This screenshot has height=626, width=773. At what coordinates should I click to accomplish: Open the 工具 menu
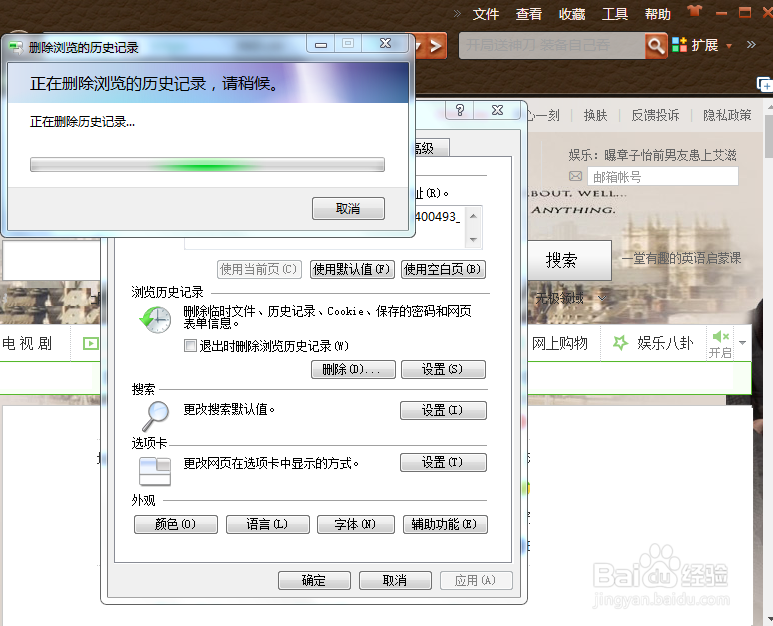coord(615,14)
